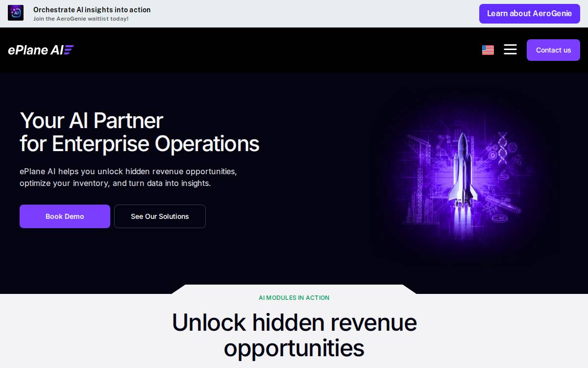Click 'AI MODULES IN ACTION' label

click(x=294, y=298)
